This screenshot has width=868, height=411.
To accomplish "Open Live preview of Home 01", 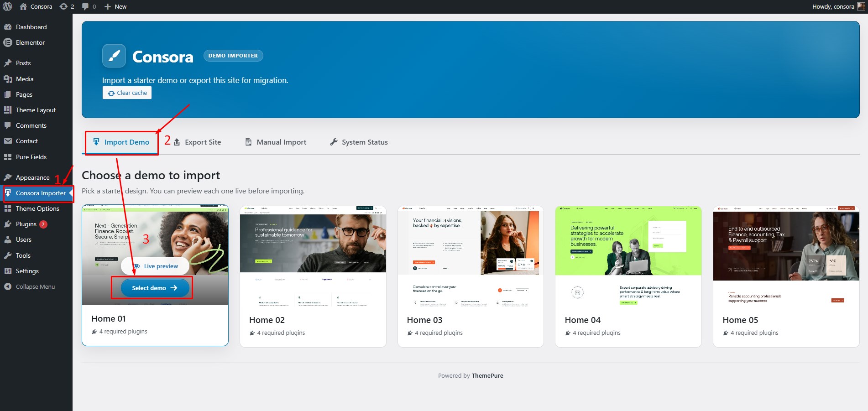I will [x=156, y=266].
